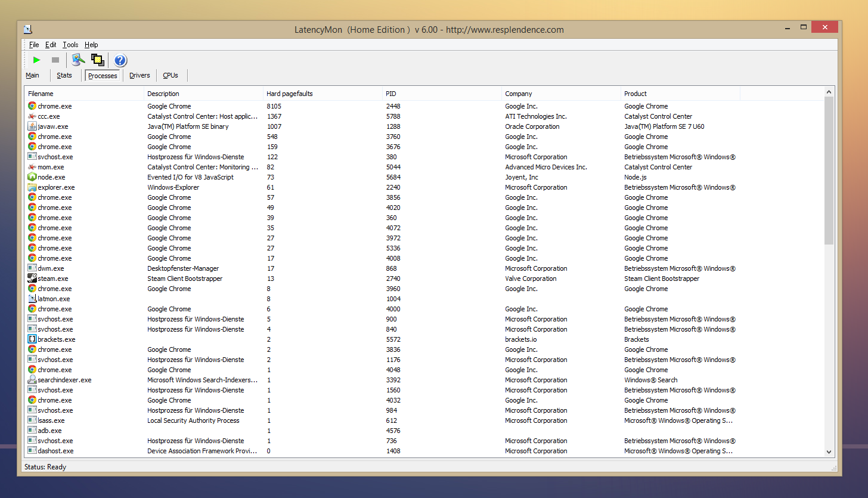The image size is (868, 498).
Task: Click the lsass.exe row icon
Action: point(32,420)
